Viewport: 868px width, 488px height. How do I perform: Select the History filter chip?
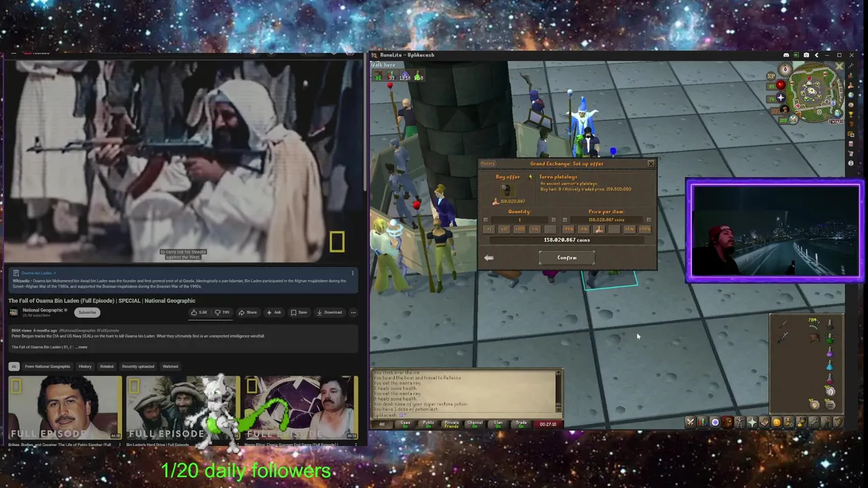85,367
